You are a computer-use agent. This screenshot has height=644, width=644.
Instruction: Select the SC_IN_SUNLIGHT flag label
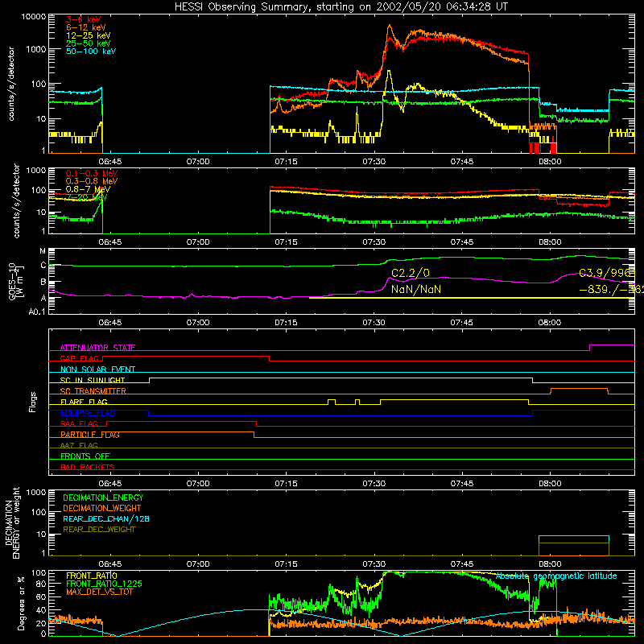[x=93, y=380]
